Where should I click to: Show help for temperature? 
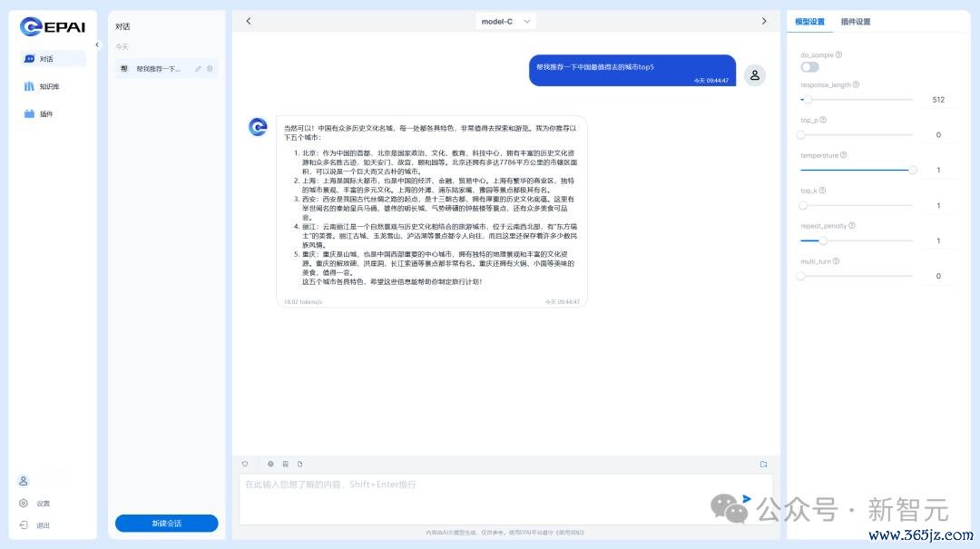(x=843, y=155)
